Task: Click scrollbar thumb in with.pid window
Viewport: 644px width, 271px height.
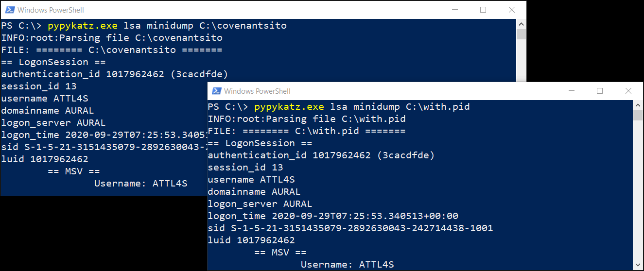Action: pos(638,115)
